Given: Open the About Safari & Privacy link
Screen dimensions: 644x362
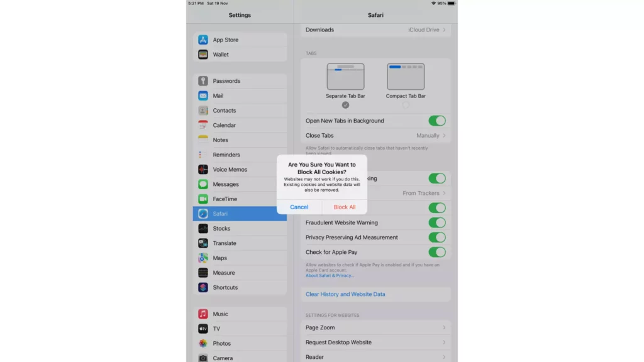Looking at the screenshot, I should coord(330,276).
